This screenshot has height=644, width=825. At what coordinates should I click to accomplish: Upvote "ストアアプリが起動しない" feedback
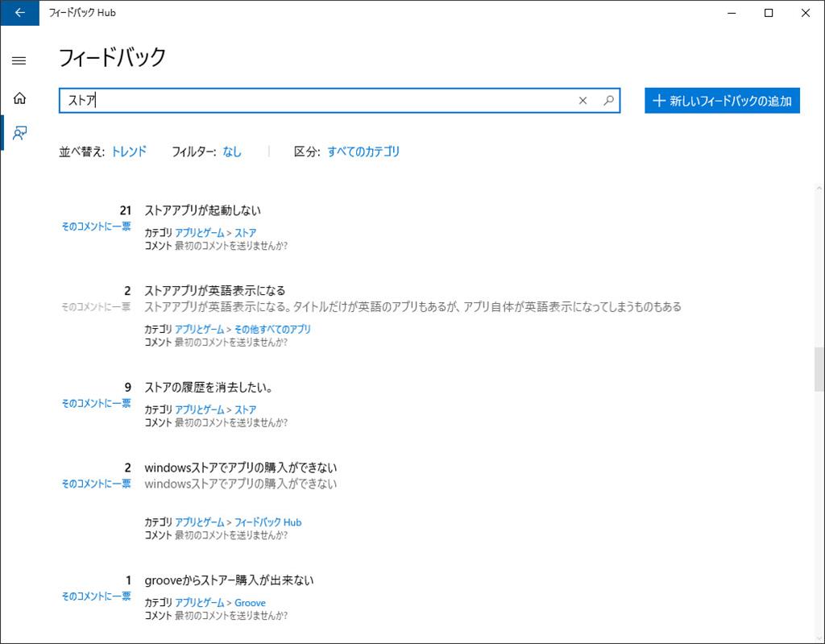tap(97, 226)
